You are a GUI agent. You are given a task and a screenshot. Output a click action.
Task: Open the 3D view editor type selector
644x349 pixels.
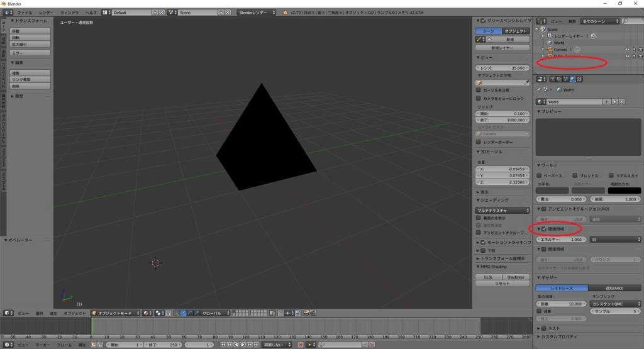7,313
